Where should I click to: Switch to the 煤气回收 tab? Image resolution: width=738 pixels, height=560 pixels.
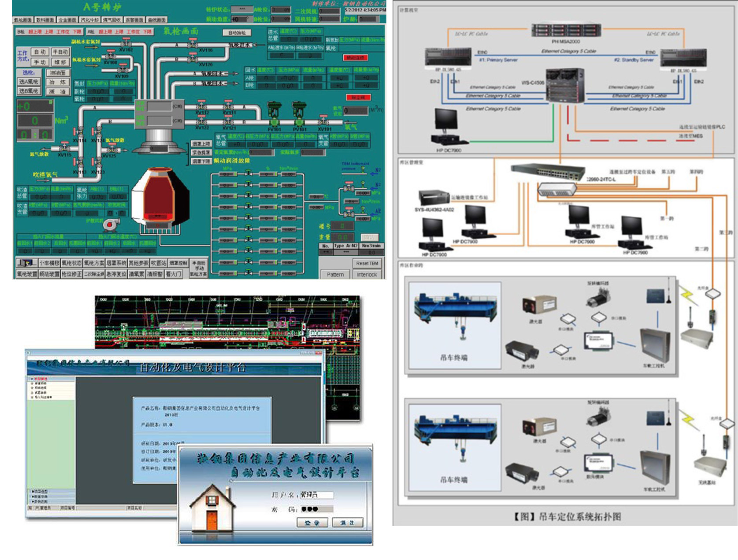click(112, 20)
